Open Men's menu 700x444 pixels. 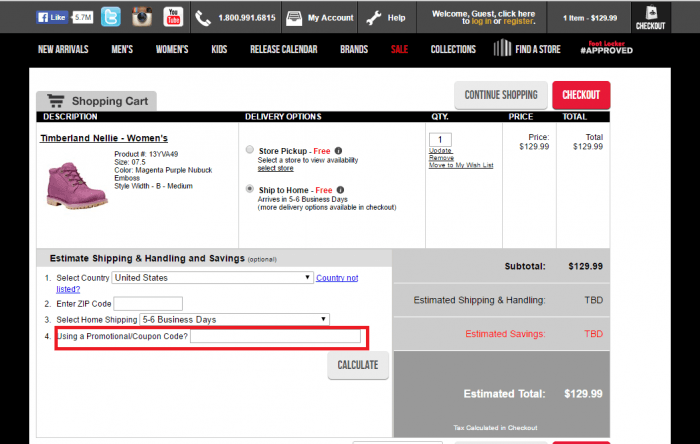click(122, 49)
